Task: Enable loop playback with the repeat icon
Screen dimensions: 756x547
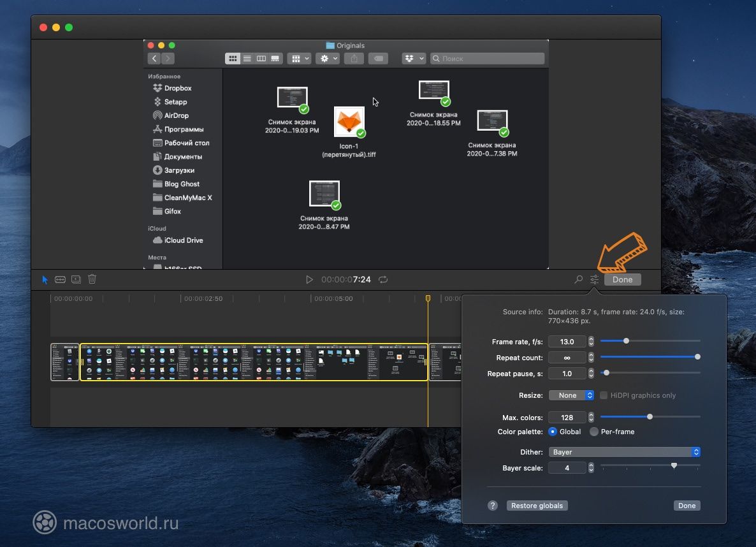Action: point(382,279)
